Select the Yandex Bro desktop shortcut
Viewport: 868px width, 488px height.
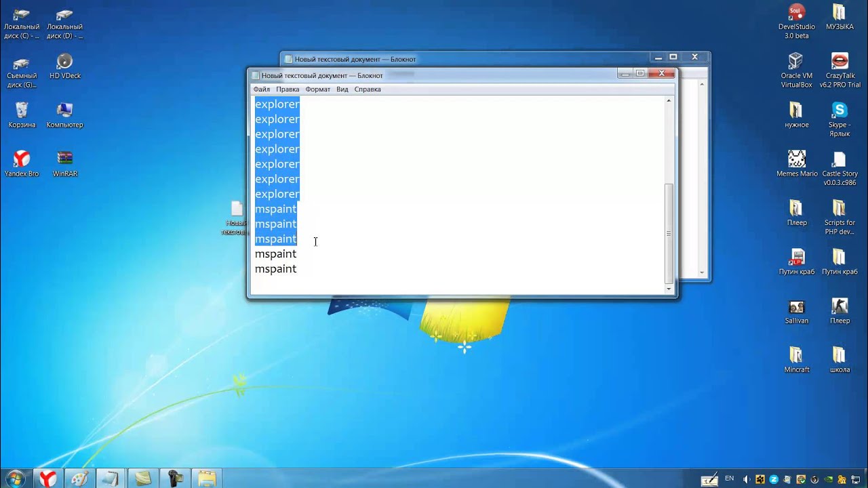[22, 164]
